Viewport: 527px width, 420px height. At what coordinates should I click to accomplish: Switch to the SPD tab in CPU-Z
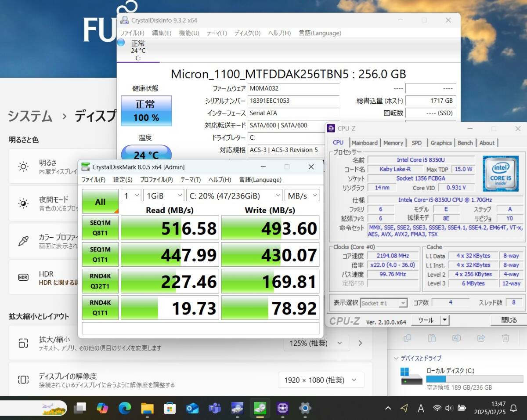[x=416, y=143]
